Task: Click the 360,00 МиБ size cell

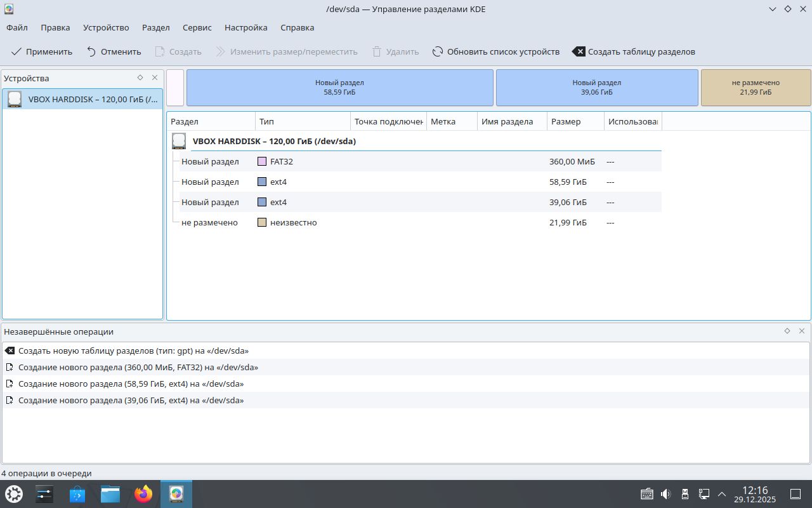Action: [572, 161]
